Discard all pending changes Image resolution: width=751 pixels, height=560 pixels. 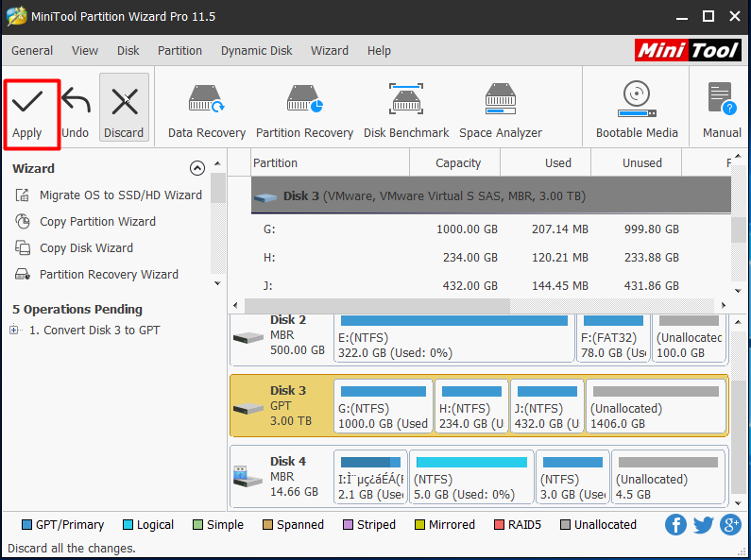click(x=124, y=108)
